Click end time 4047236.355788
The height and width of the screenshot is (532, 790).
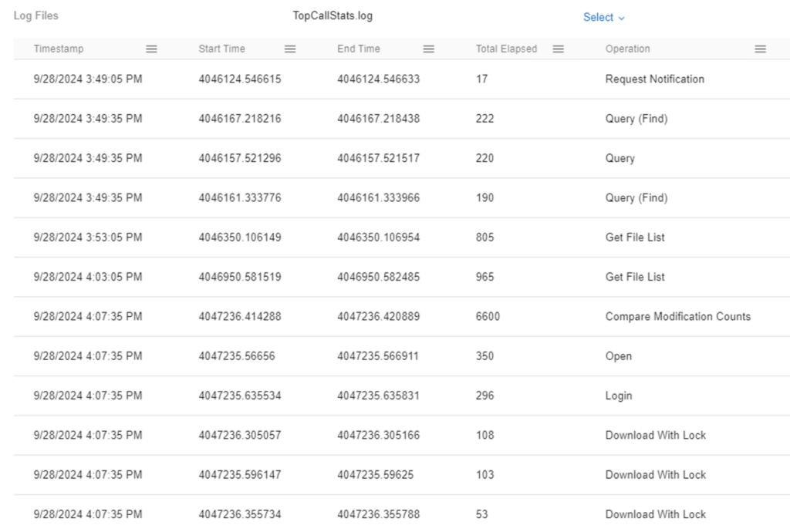[x=378, y=514]
